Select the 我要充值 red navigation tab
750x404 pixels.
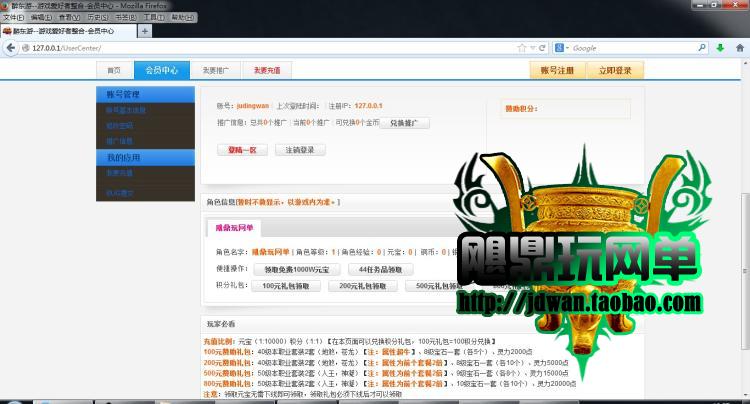tap(266, 71)
